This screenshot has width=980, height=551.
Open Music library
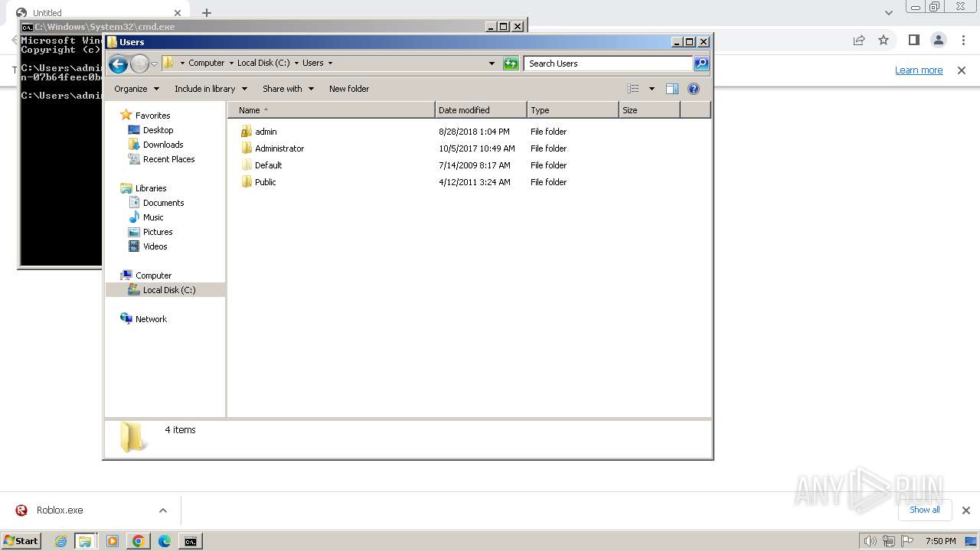click(153, 217)
